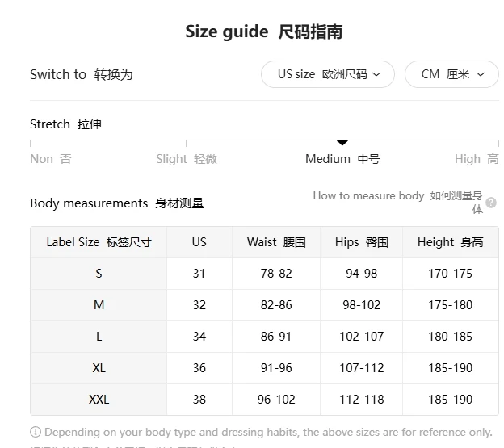Open How to measure body link
504x448 pixels.
coord(398,202)
